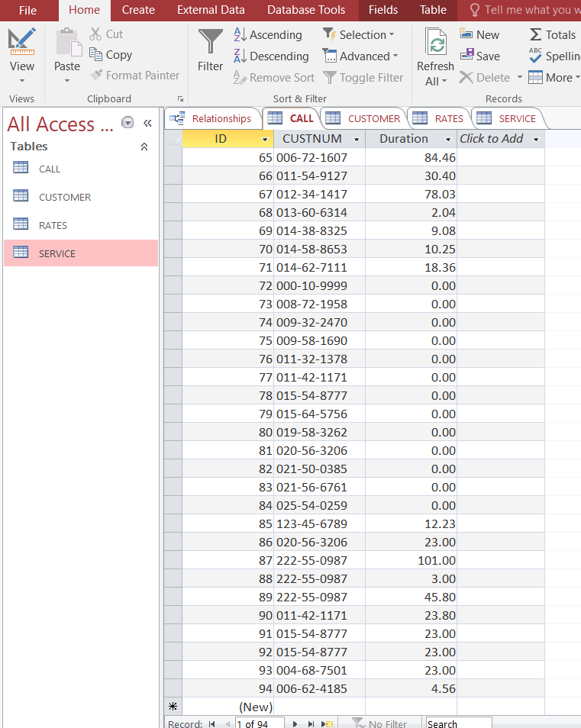Click Remove Sort

[274, 78]
